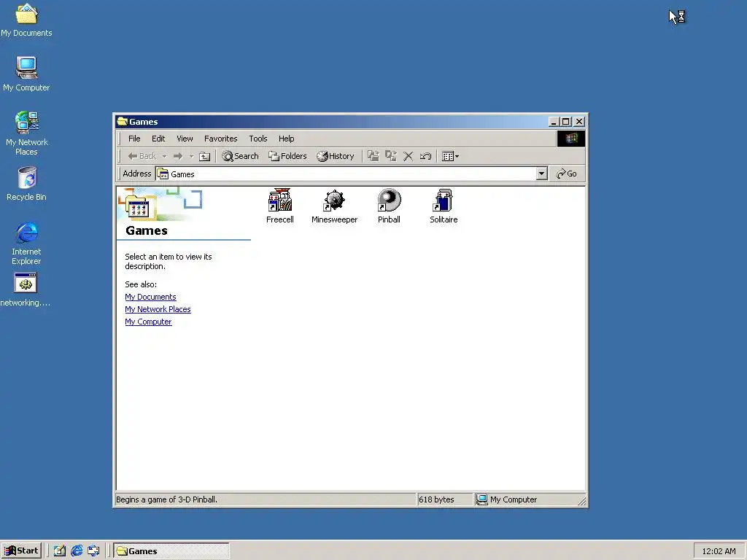Click the Games folder title icon
The width and height of the screenshot is (747, 560).
123,122
